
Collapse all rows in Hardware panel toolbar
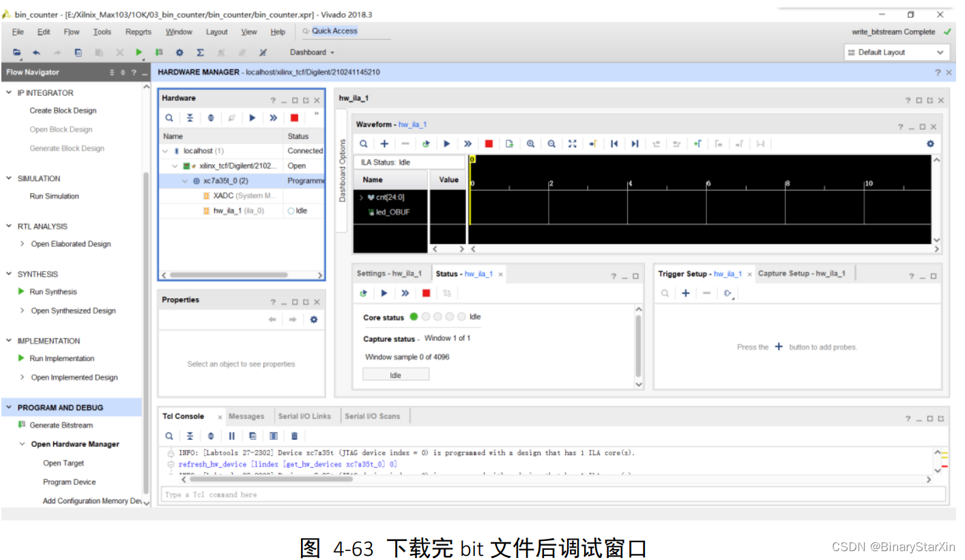point(190,117)
